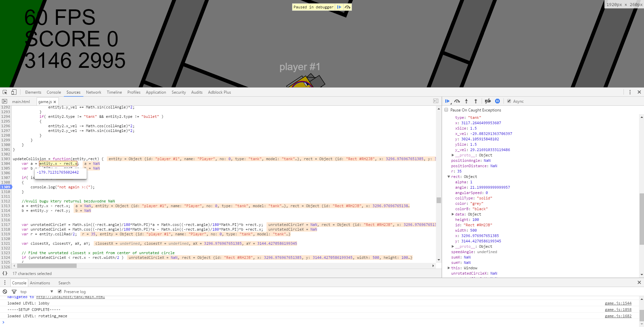Click the resume script execution icon
The height and width of the screenshot is (327, 644).
point(447,101)
